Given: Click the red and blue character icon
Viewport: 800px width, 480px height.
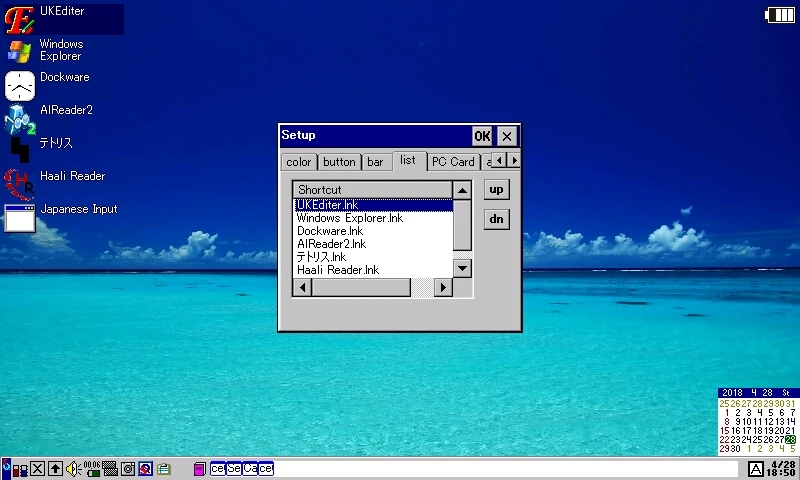Looking at the screenshot, I should (145, 468).
